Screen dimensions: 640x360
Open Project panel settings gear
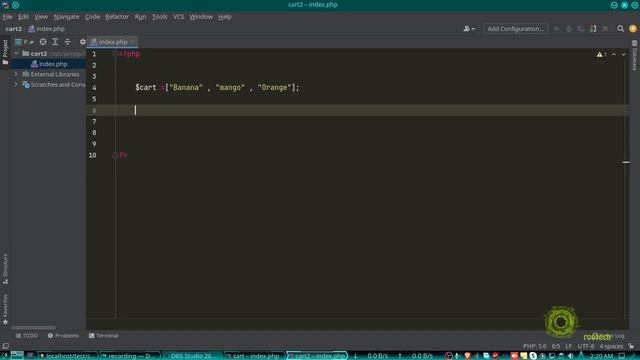(x=83, y=42)
